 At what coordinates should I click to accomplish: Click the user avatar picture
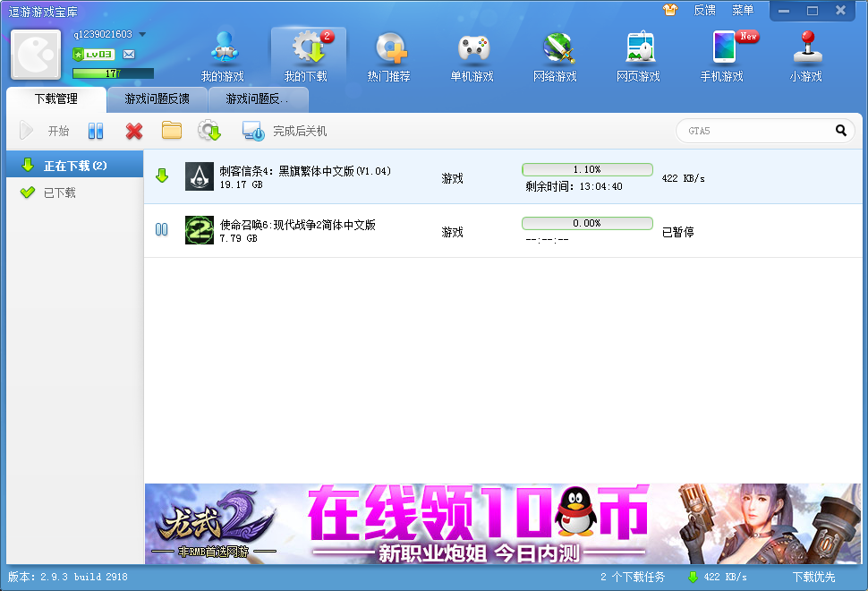(x=36, y=55)
